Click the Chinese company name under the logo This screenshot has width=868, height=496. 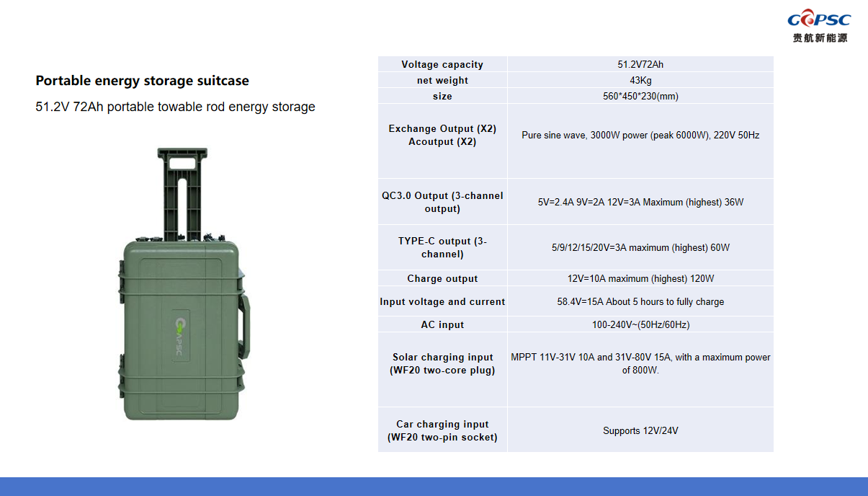point(820,37)
